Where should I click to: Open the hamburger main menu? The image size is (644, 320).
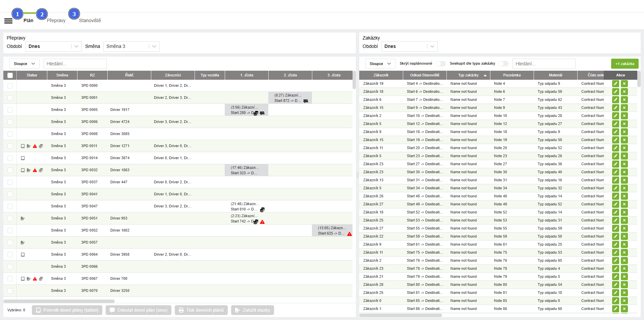coord(8,21)
